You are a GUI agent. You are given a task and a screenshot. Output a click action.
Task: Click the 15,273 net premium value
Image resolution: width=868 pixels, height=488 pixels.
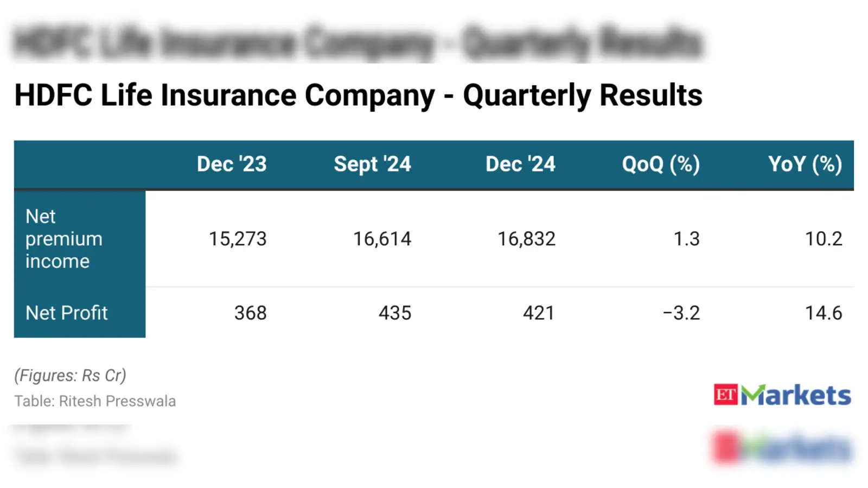[238, 239]
